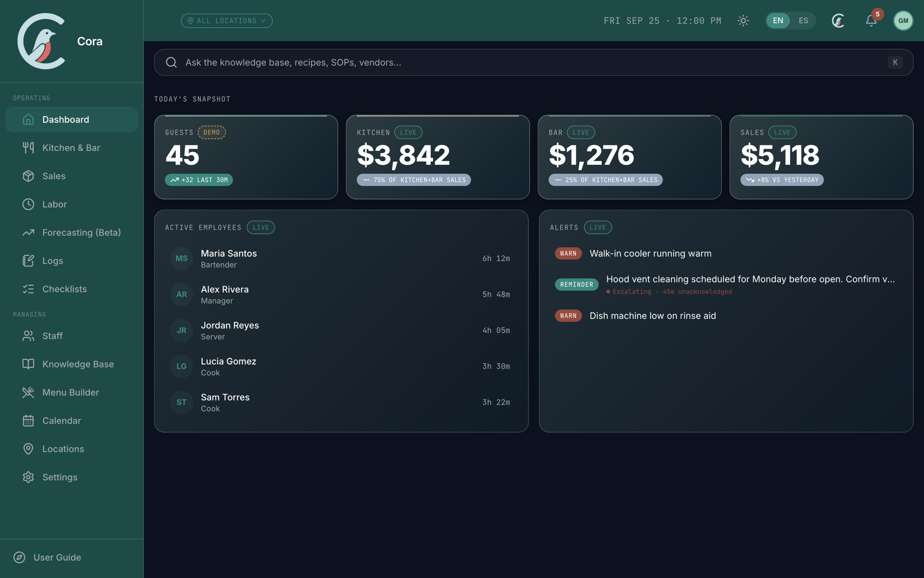Click the Menu Builder crossed utensils icon

coord(28,393)
